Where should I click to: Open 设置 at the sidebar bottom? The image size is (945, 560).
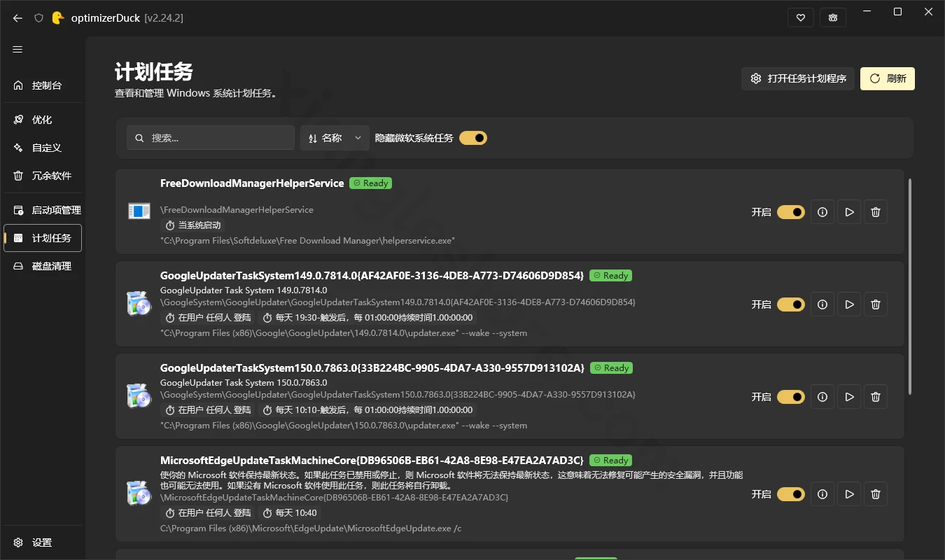tap(43, 542)
